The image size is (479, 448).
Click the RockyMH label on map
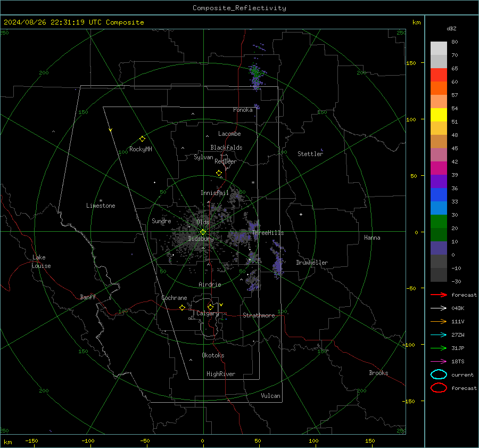[x=141, y=149]
